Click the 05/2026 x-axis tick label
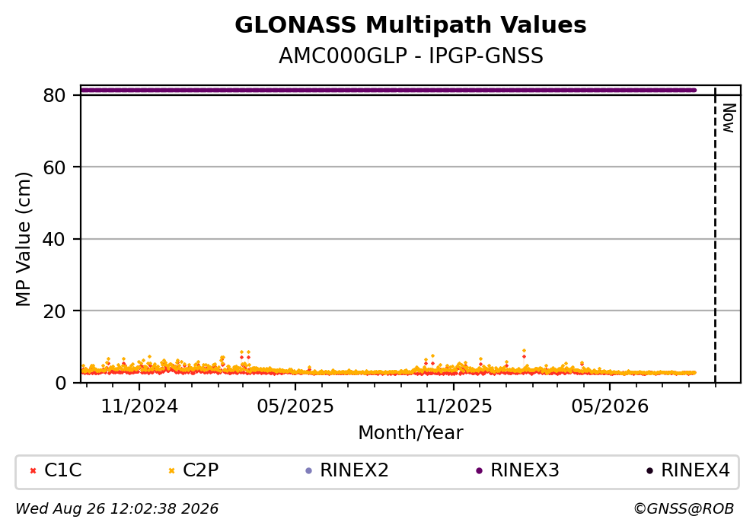Screen dimensions: 756x532 pos(610,406)
